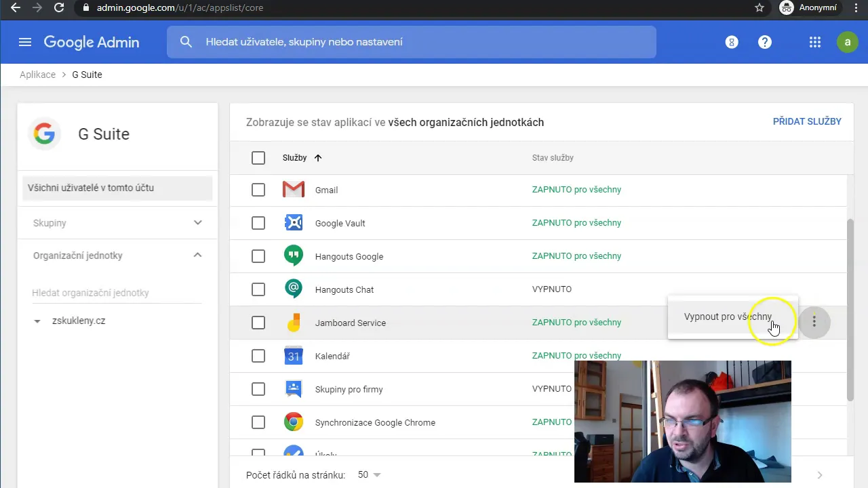Viewport: 868px width, 488px height.
Task: Check the Hangouts Chat row checkbox
Action: tap(258, 289)
